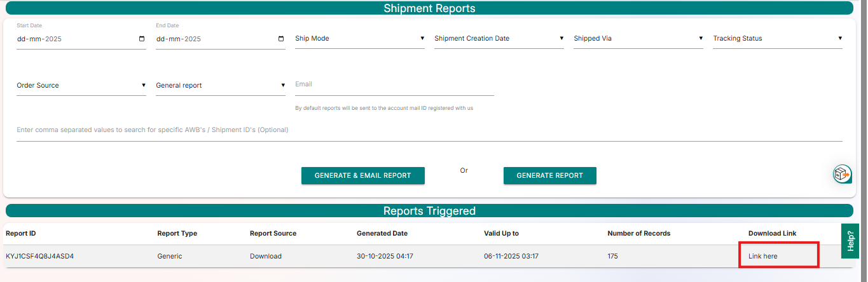Click the Generate Report button
This screenshot has height=282, width=868.
pyautogui.click(x=549, y=176)
